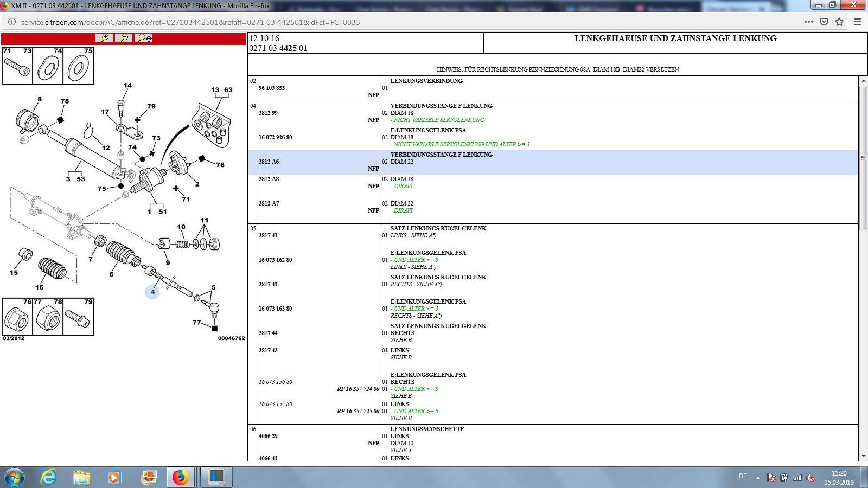Click green note NICHT VARIABLE SERVOLENKUNG

pos(437,120)
